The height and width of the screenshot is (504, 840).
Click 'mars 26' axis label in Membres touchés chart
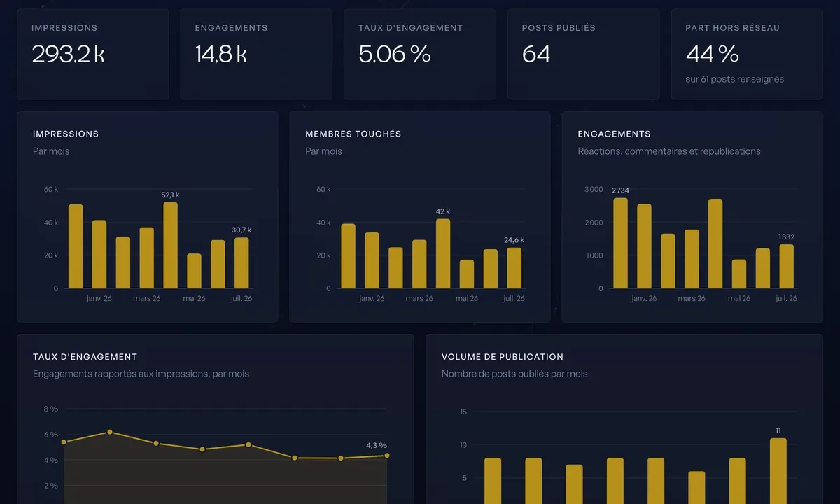tap(419, 298)
